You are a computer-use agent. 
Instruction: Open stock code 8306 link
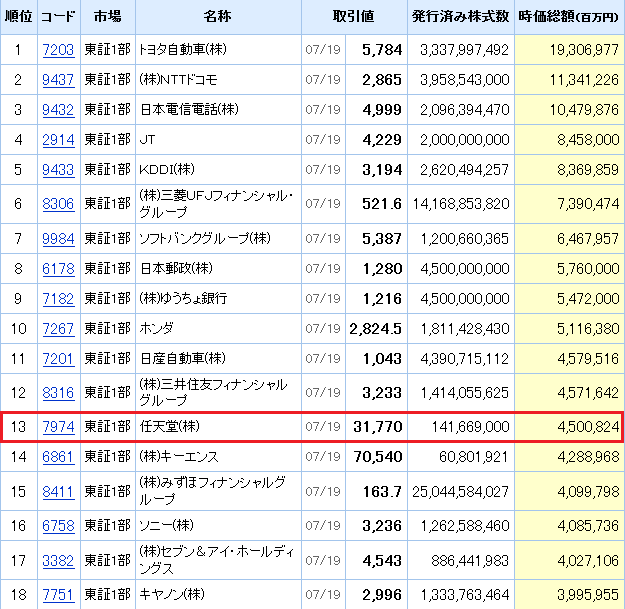tap(58, 204)
